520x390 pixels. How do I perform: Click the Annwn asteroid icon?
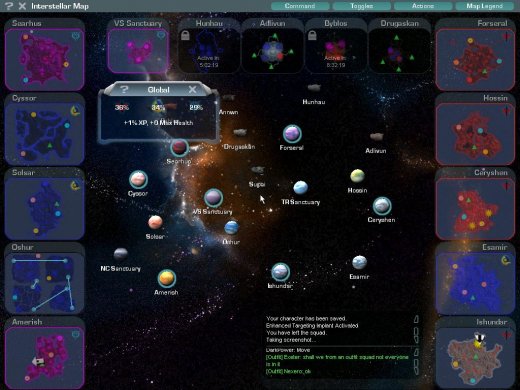[x=228, y=98]
